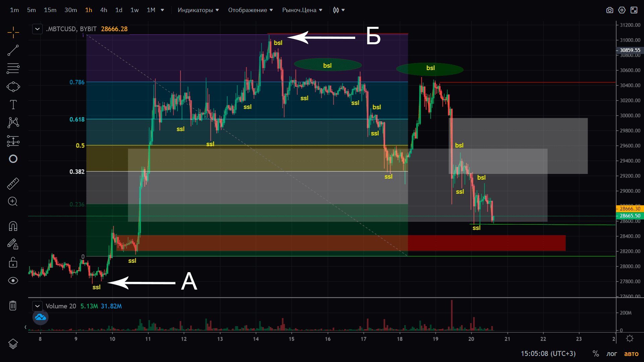Image resolution: width=644 pixels, height=362 pixels.
Task: Open timezone menu at 15:05:08 (UTC+3)
Action: tap(548, 354)
